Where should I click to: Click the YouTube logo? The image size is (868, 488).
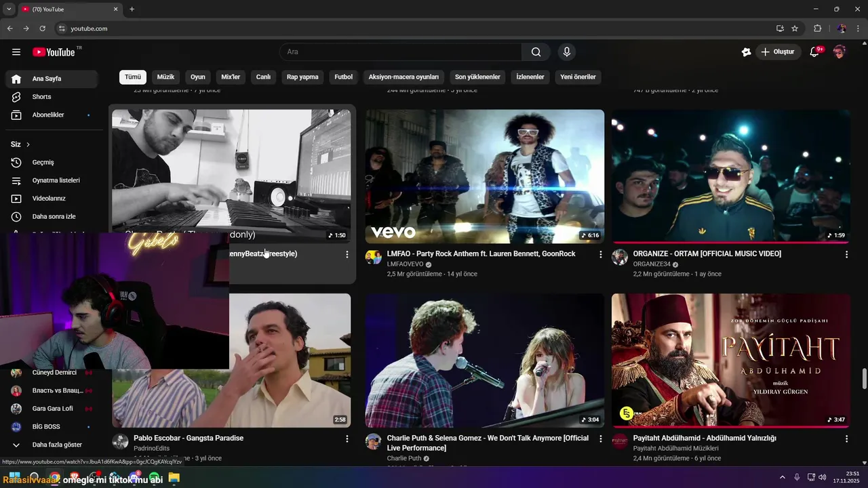(x=54, y=52)
